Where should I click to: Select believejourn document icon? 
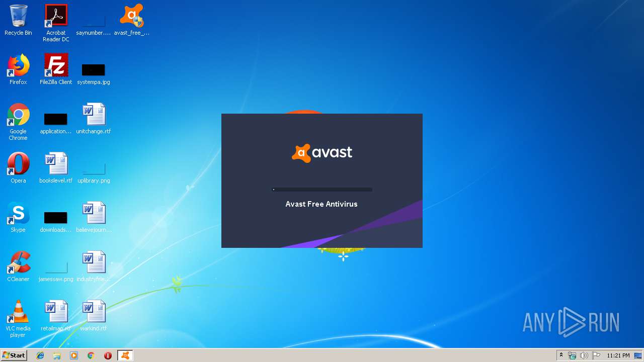[94, 217]
